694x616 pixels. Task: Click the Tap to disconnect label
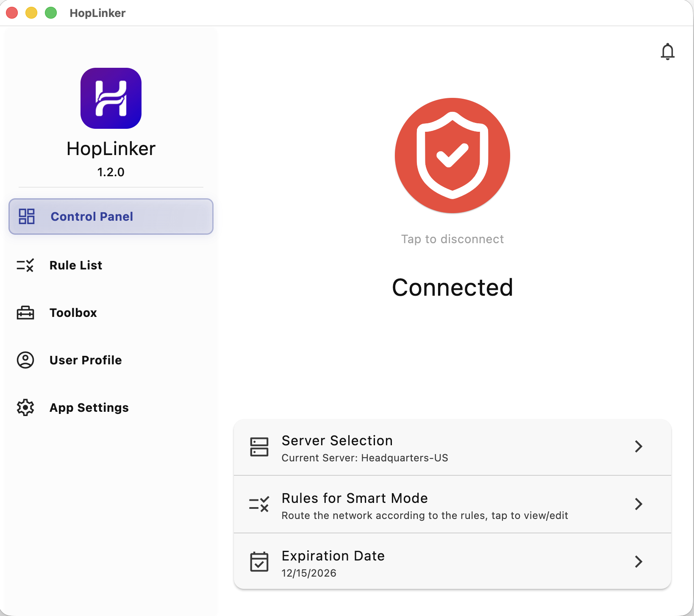[452, 239]
